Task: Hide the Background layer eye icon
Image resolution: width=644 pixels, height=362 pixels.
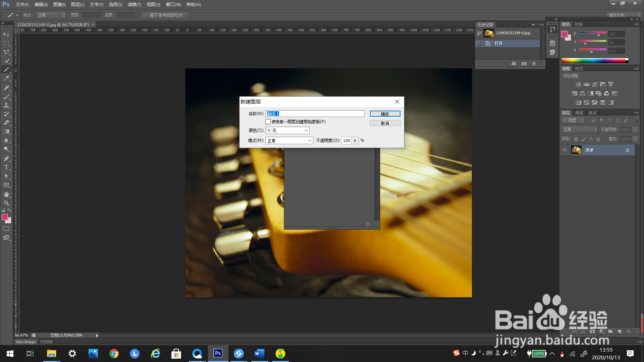Action: tap(565, 150)
